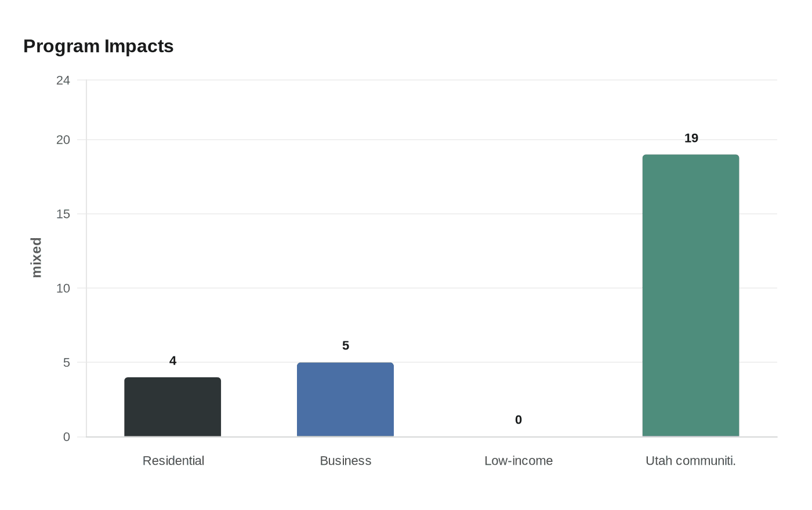Select data label 5 above Business bar
The image size is (812, 510).
[346, 346]
